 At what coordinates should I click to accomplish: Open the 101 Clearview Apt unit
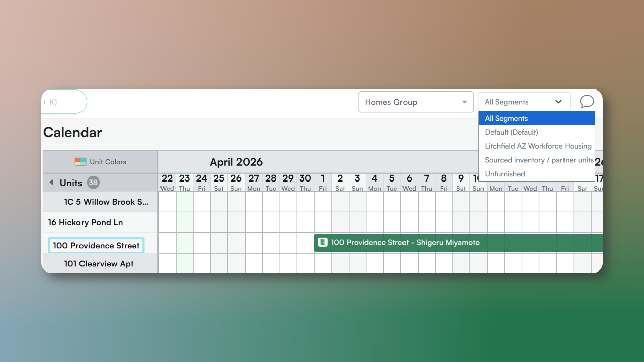pos(99,264)
